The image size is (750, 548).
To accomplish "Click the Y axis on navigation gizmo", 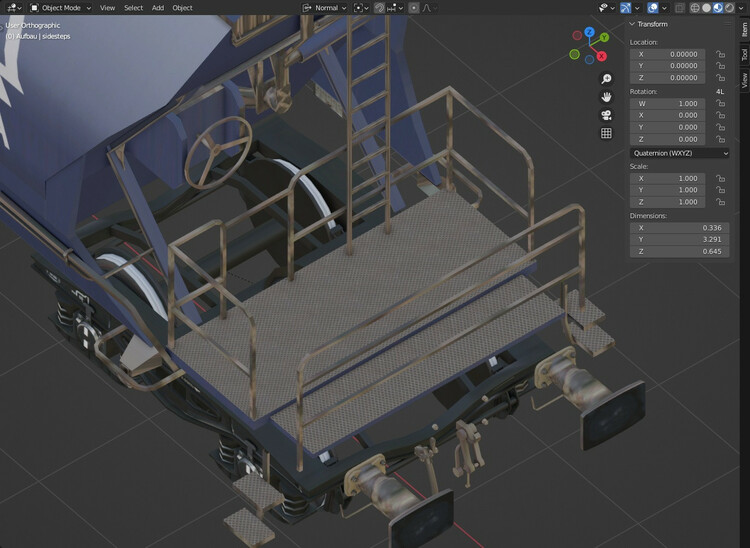I will click(x=605, y=37).
